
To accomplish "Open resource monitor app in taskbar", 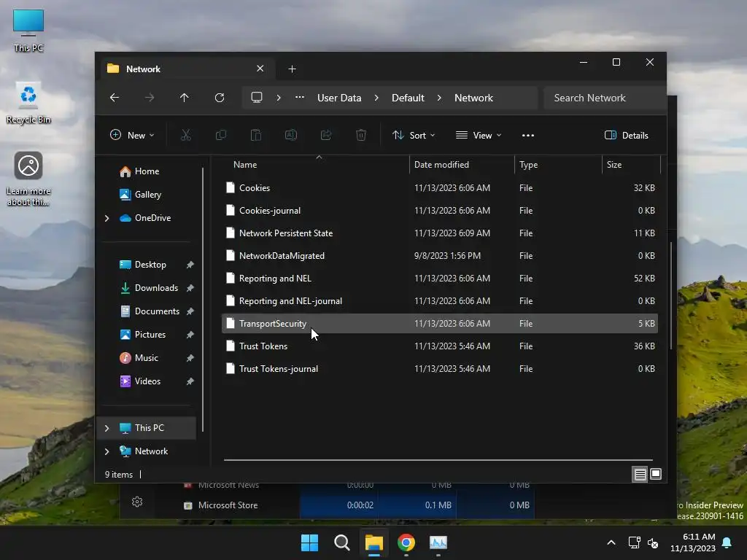I will [438, 542].
